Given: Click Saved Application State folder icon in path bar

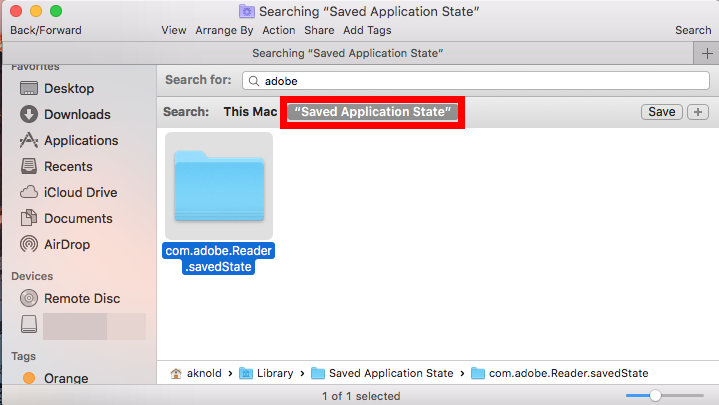Looking at the screenshot, I should point(318,373).
